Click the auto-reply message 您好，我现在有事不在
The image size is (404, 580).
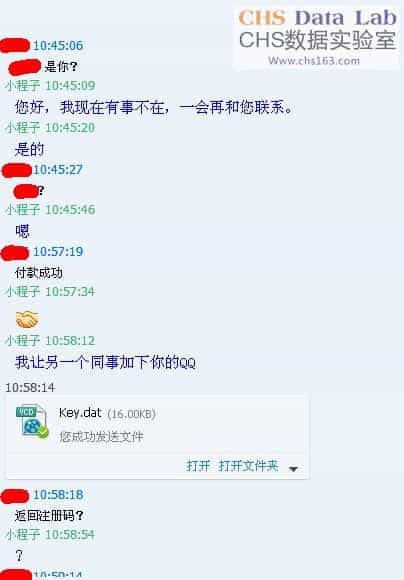click(154, 107)
